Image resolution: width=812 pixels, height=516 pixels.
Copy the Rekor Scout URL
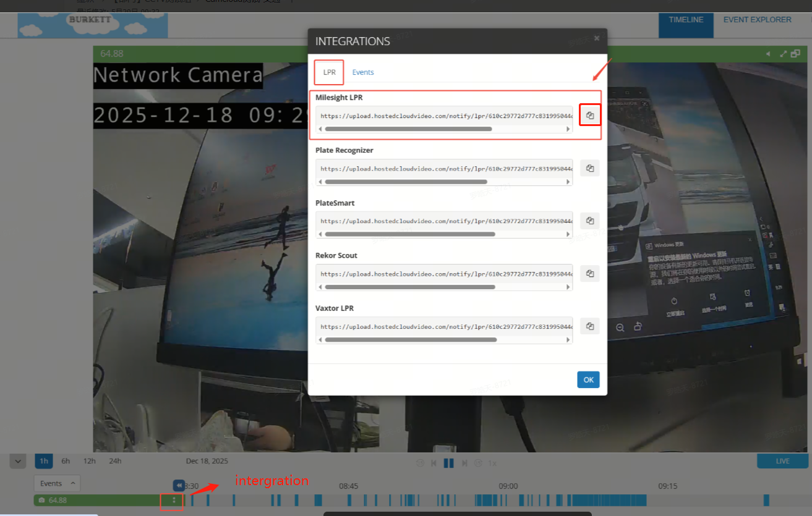pos(590,273)
